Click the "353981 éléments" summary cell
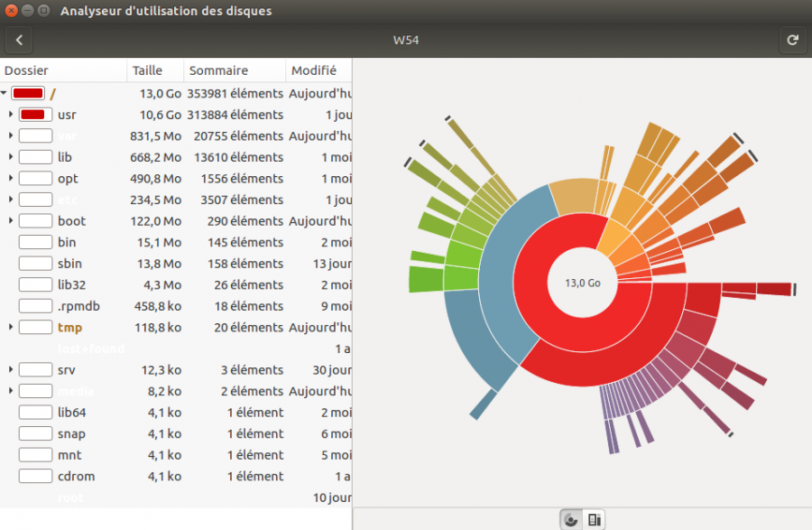This screenshot has width=812, height=530. 235,93
